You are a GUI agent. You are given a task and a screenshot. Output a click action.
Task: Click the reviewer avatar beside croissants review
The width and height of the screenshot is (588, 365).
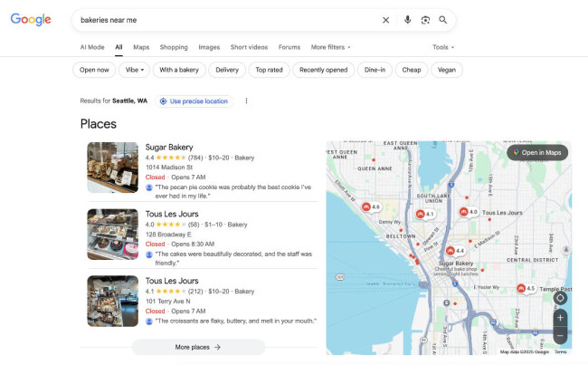(149, 322)
